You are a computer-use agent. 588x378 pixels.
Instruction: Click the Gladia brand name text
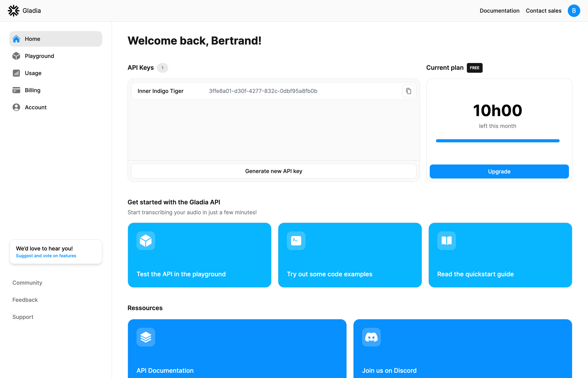coord(32,11)
